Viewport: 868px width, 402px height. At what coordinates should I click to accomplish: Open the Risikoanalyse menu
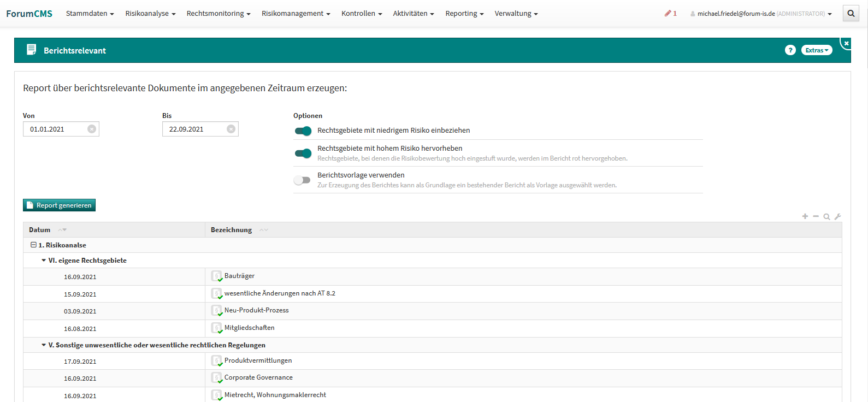pyautogui.click(x=150, y=14)
